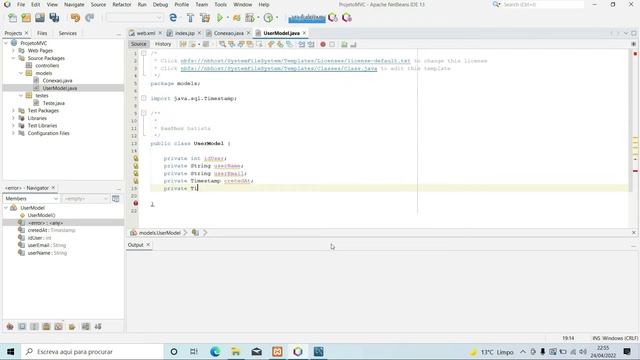Click the first icon in Navigator filter bar

pos(10,327)
